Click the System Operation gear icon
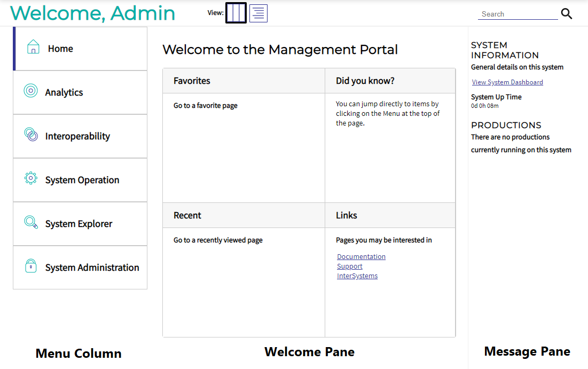This screenshot has width=588, height=369. (32, 179)
